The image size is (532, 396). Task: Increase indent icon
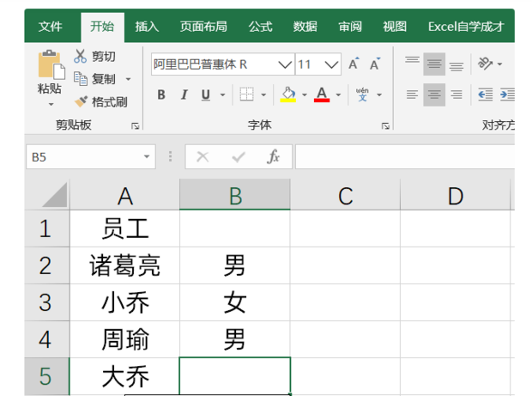507,94
